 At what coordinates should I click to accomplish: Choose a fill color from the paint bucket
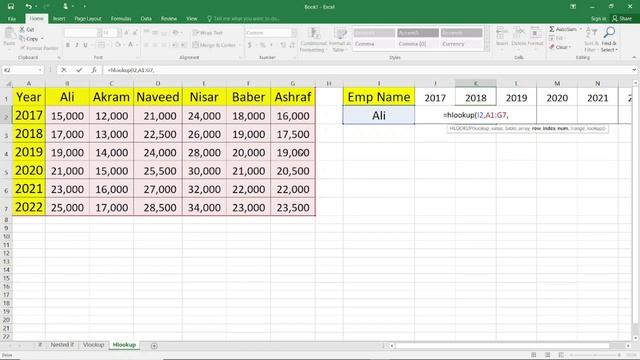pyautogui.click(x=118, y=44)
